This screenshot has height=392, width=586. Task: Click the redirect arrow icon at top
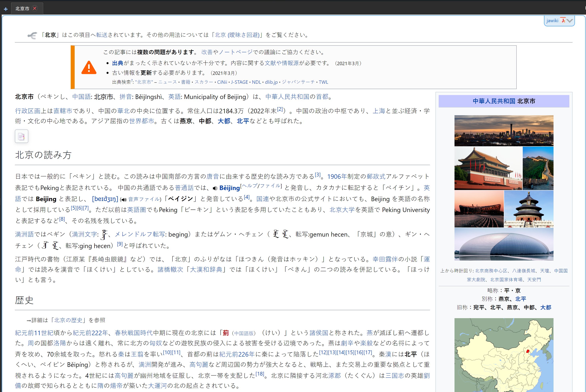(x=32, y=35)
